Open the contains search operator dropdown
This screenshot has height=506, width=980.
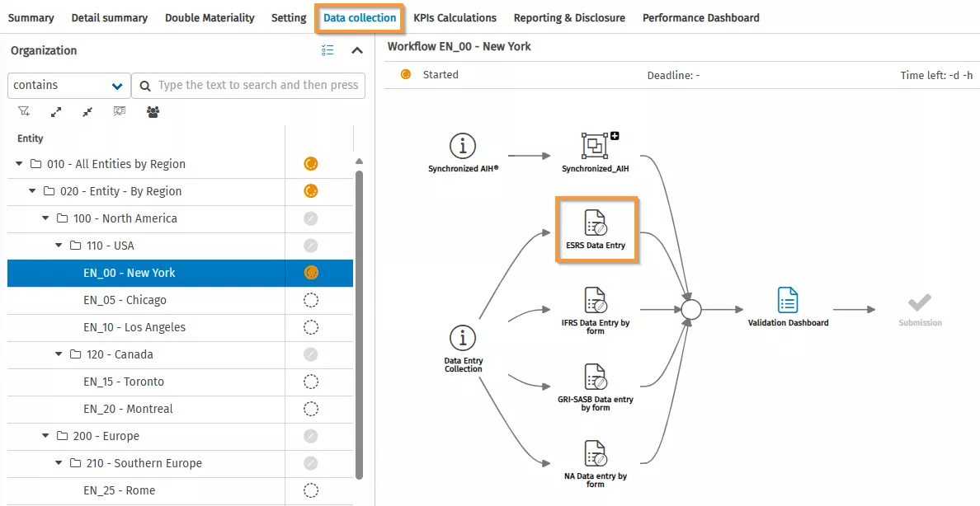[x=68, y=85]
